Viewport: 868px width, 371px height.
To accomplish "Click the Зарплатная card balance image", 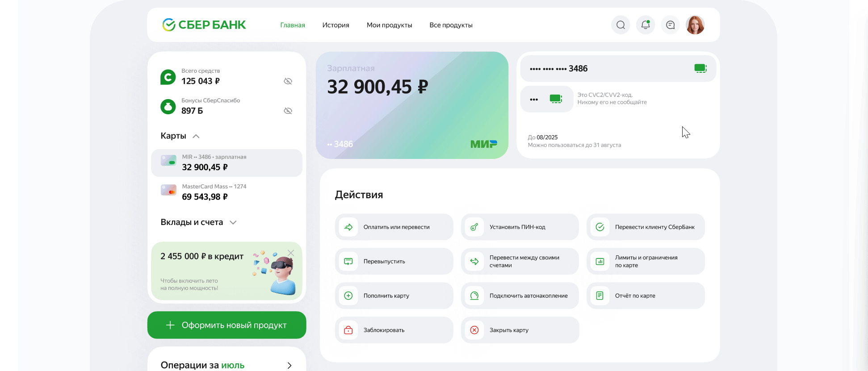I will [412, 105].
